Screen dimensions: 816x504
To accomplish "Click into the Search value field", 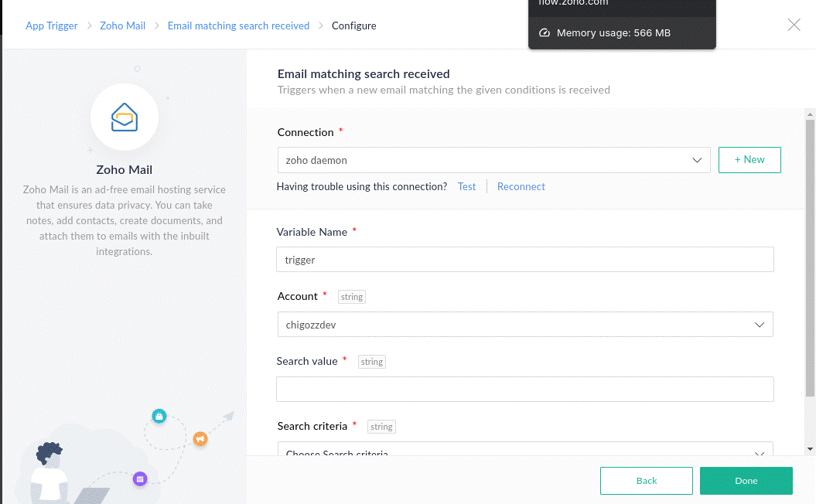I will click(524, 389).
